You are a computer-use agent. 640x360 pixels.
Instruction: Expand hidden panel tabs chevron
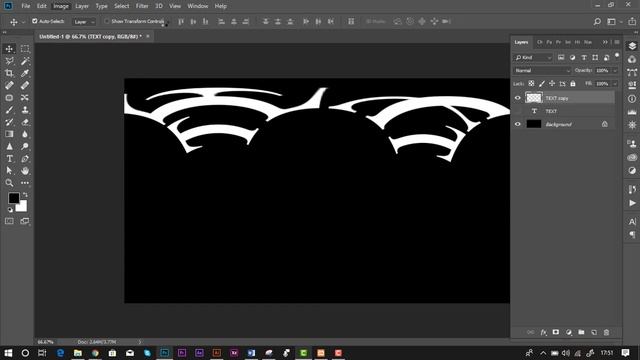(x=605, y=42)
